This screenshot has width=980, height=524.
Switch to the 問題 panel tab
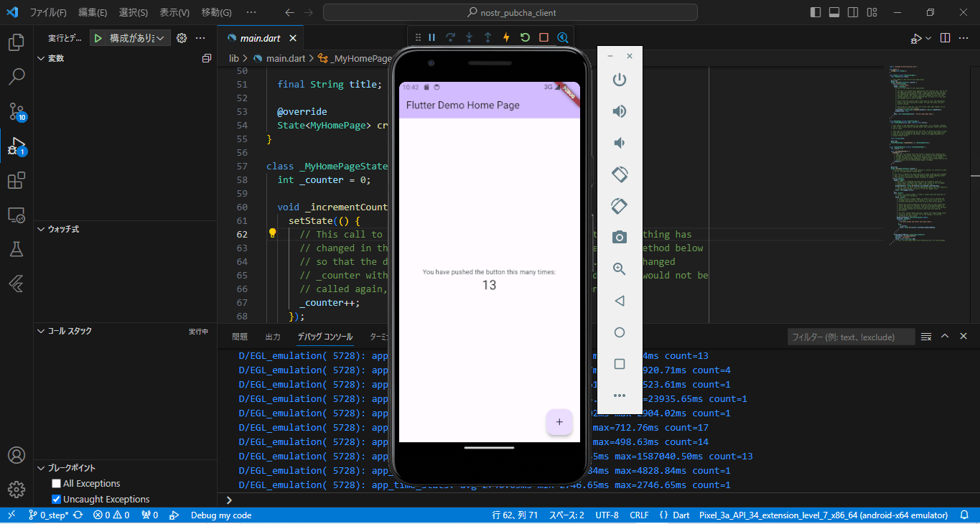pos(240,336)
